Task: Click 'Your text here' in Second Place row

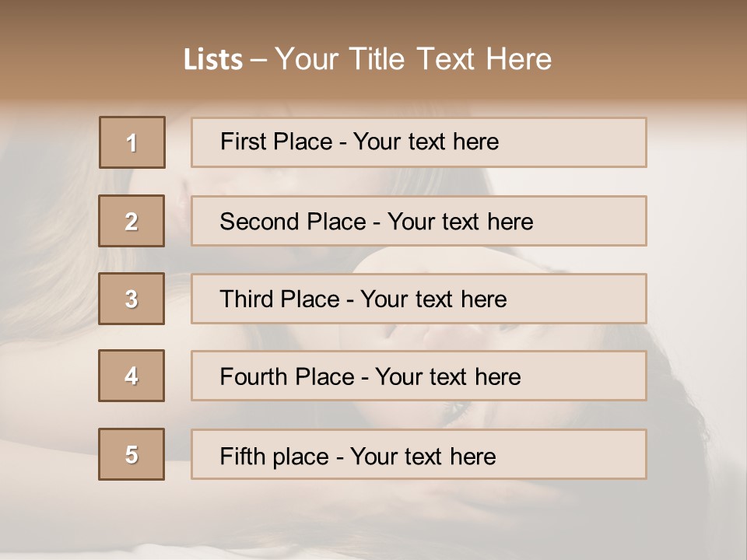Action: click(460, 222)
